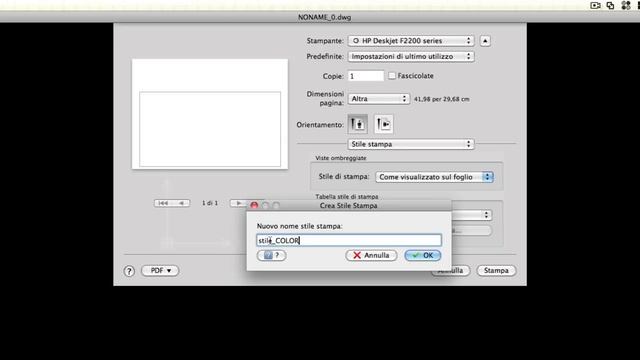
Task: Click the Nuovo nome stile stampa field
Action: click(349, 240)
